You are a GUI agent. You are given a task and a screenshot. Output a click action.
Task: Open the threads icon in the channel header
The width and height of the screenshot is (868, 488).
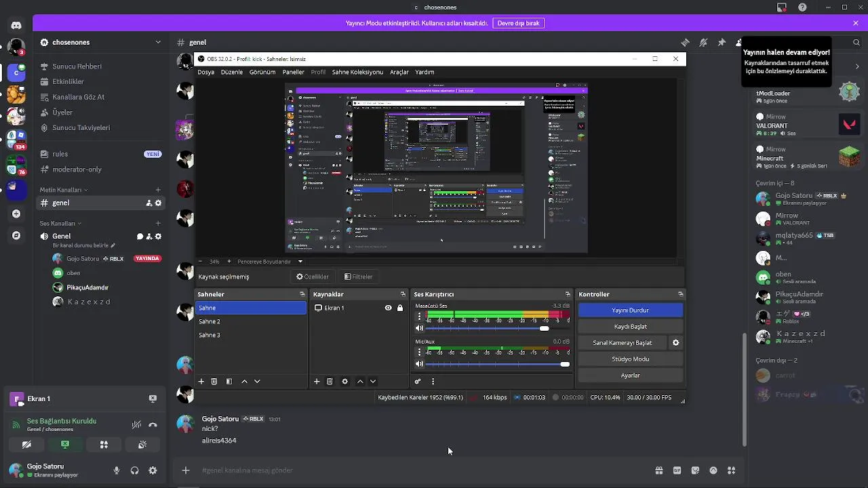(686, 42)
